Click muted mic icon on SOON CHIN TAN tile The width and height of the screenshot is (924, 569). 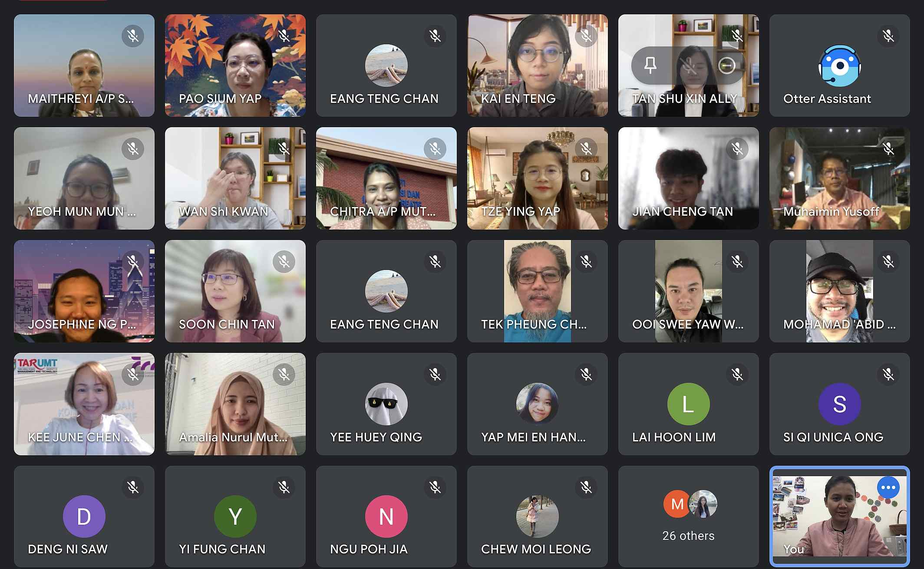click(x=284, y=262)
